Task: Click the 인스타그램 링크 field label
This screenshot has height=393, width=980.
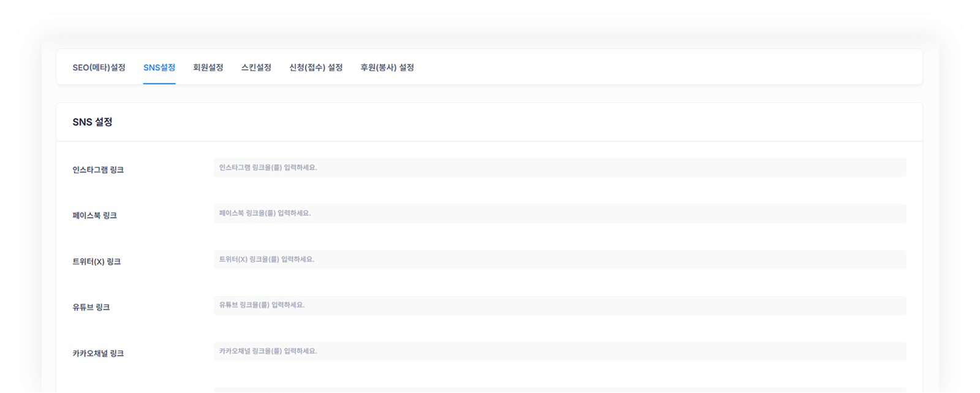Action: click(98, 170)
